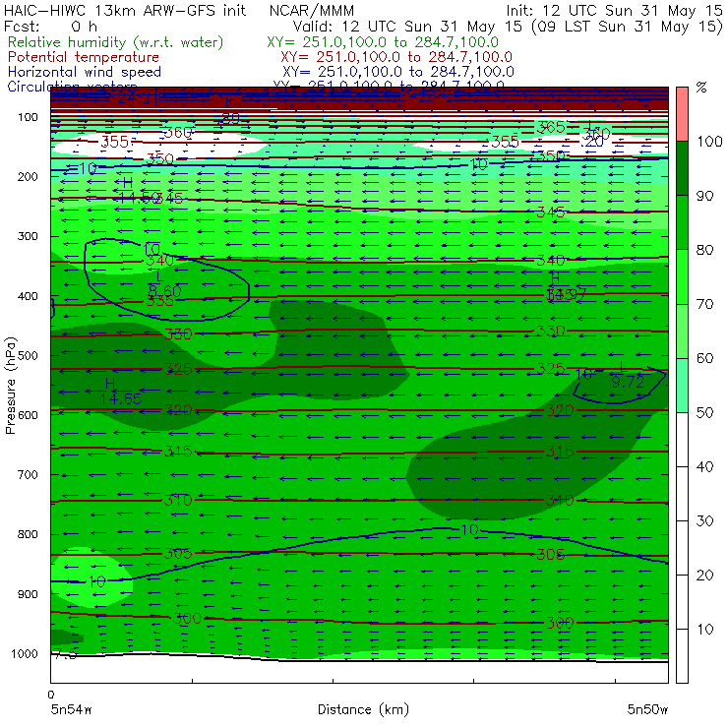The height and width of the screenshot is (728, 728).
Task: Click the dark green 90–100% colorbar segment
Action: point(682,168)
